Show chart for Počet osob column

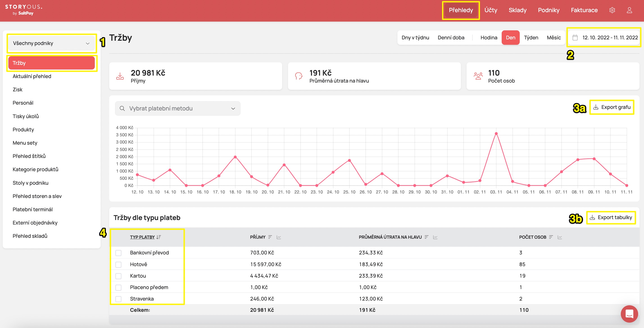pyautogui.click(x=560, y=237)
